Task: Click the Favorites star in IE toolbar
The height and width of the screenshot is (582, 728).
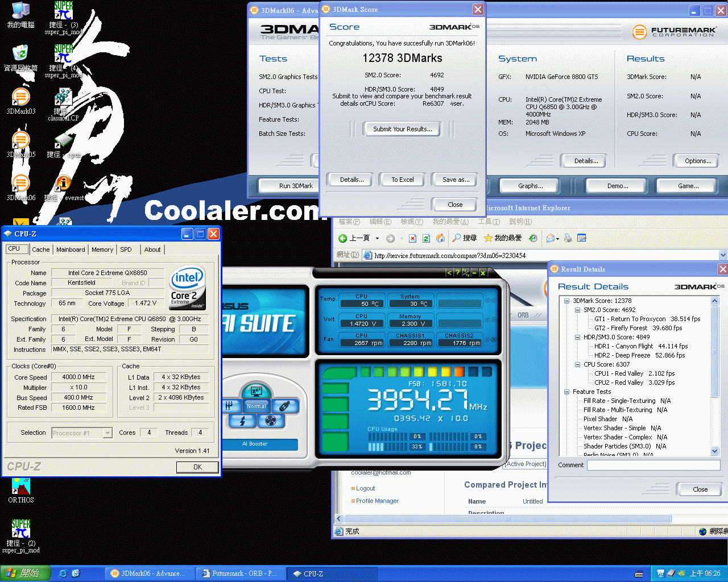Action: pos(503,238)
